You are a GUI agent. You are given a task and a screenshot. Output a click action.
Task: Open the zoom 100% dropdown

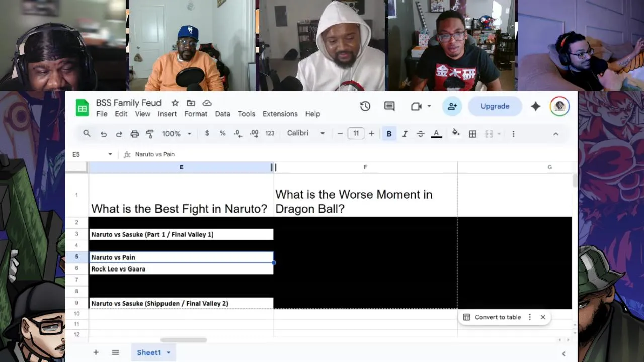[x=177, y=133]
